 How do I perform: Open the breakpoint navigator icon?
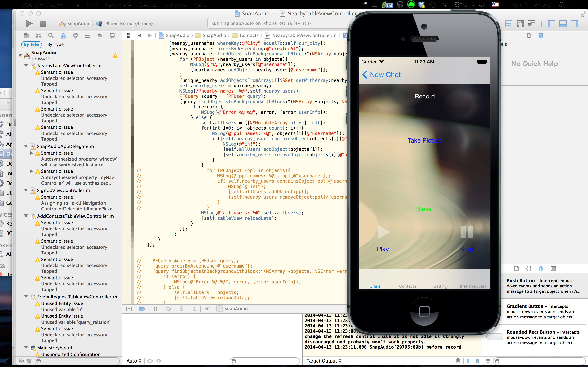100,36
